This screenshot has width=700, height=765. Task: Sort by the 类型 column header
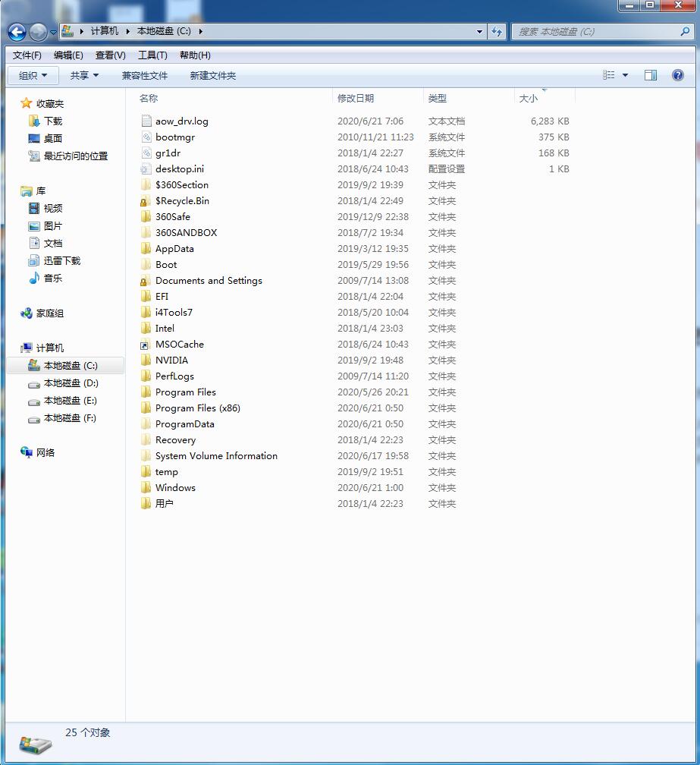pos(438,98)
